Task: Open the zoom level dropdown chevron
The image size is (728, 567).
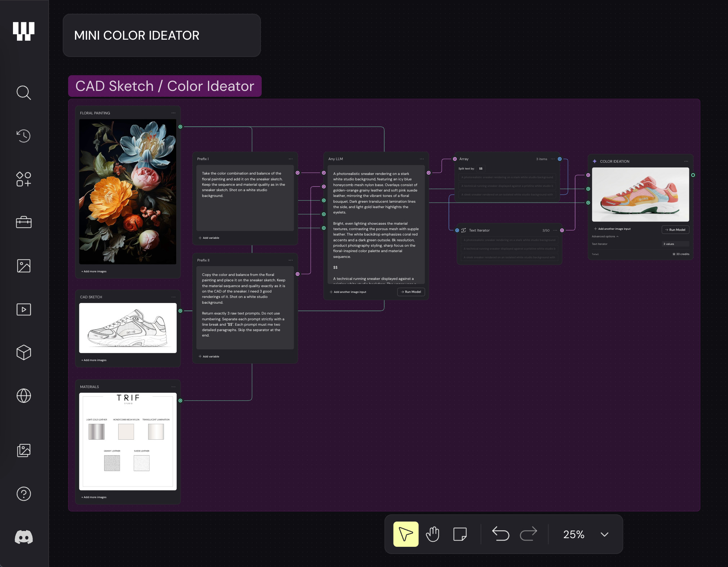Action: click(605, 535)
